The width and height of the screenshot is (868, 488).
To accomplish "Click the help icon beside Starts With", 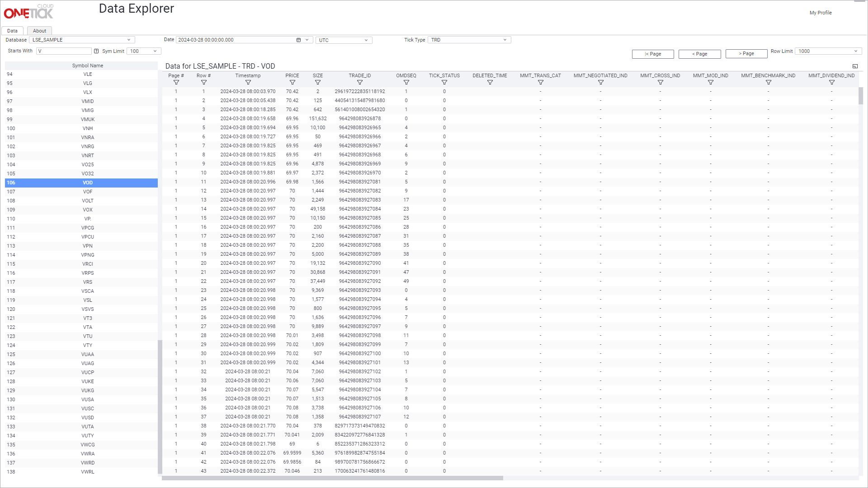I will pos(96,51).
